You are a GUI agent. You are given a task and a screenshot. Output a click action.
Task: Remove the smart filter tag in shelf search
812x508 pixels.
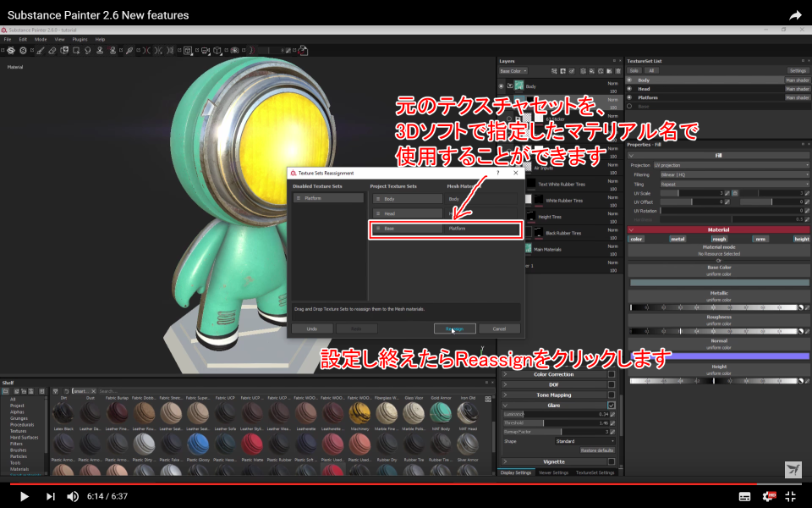coord(93,391)
